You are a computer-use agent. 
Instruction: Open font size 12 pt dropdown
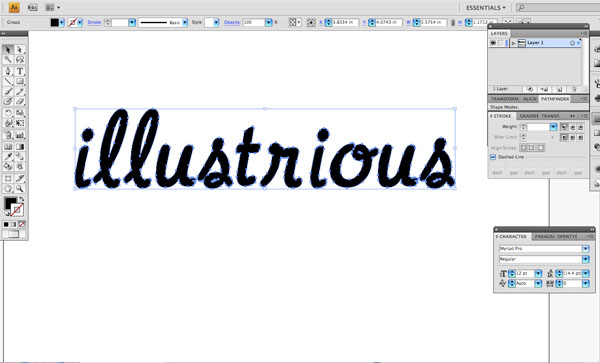[x=538, y=273]
